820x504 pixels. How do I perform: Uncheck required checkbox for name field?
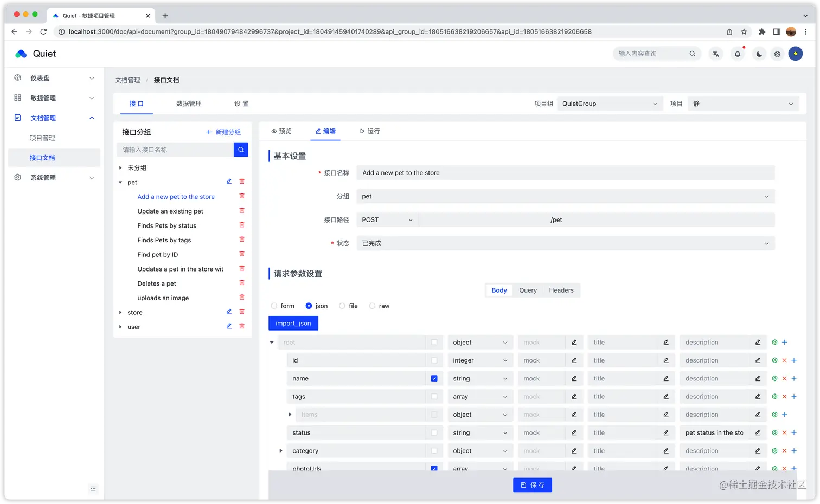tap(434, 378)
